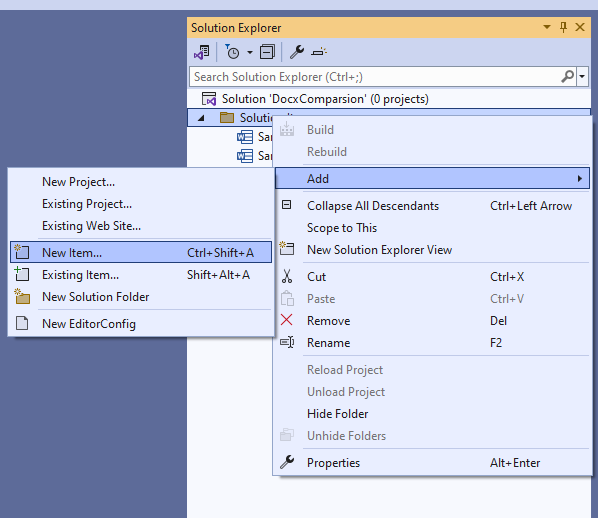Collapse the Solution Items folder triangle

(201, 118)
